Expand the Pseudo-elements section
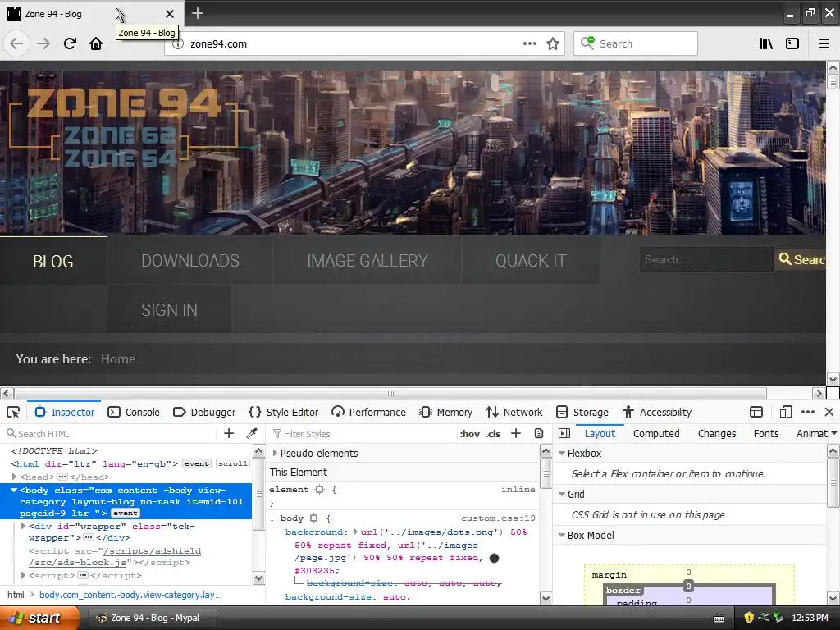The image size is (840, 630). (275, 453)
